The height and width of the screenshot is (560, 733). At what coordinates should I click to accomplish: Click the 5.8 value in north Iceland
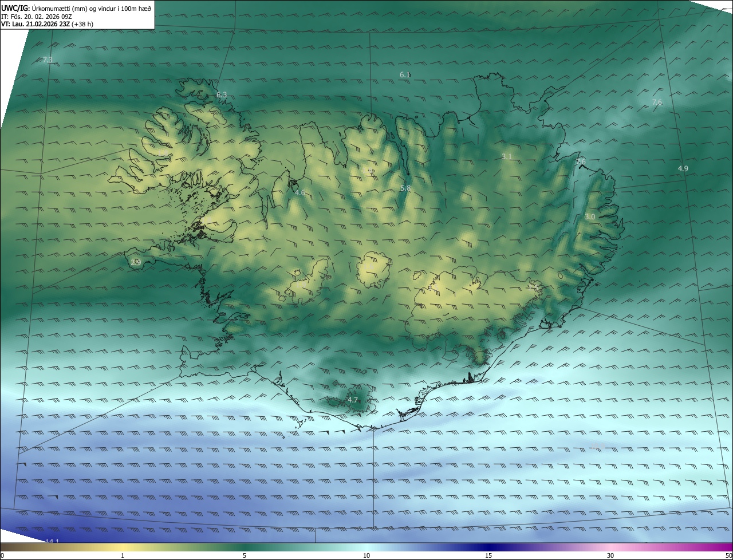pos(405,188)
